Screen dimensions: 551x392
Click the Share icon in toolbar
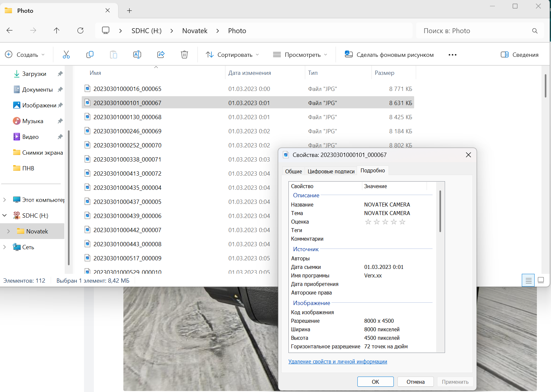click(161, 54)
